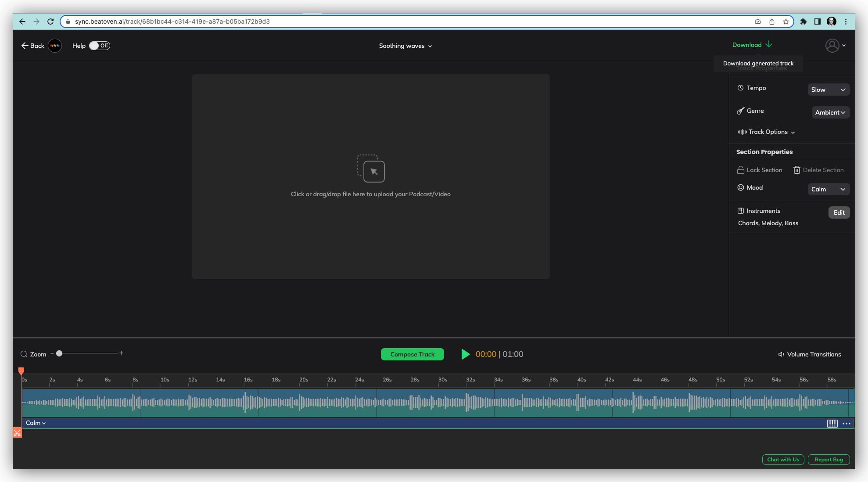The image size is (868, 482).
Task: Click the Compose Track button
Action: pos(412,354)
